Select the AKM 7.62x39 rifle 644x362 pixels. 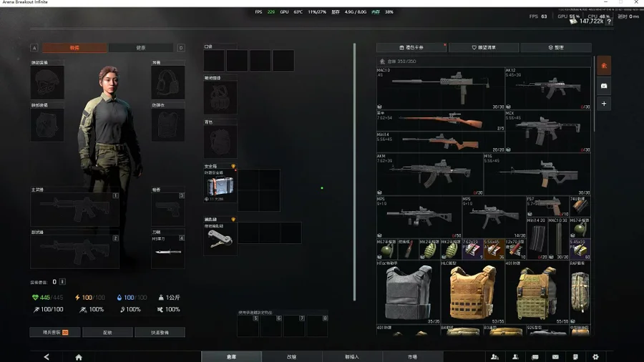click(x=429, y=174)
